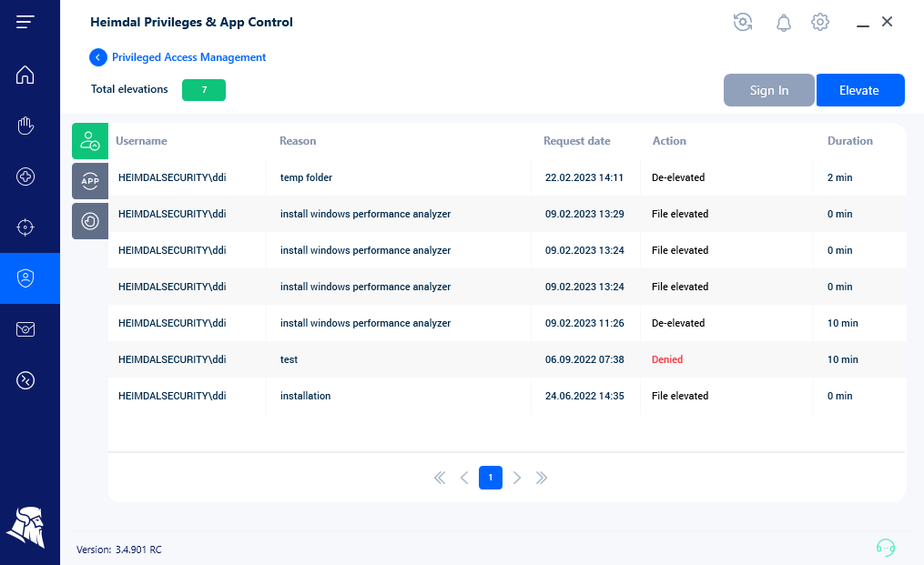Image resolution: width=924 pixels, height=565 pixels.
Task: Click the Reason column header
Action: (298, 141)
